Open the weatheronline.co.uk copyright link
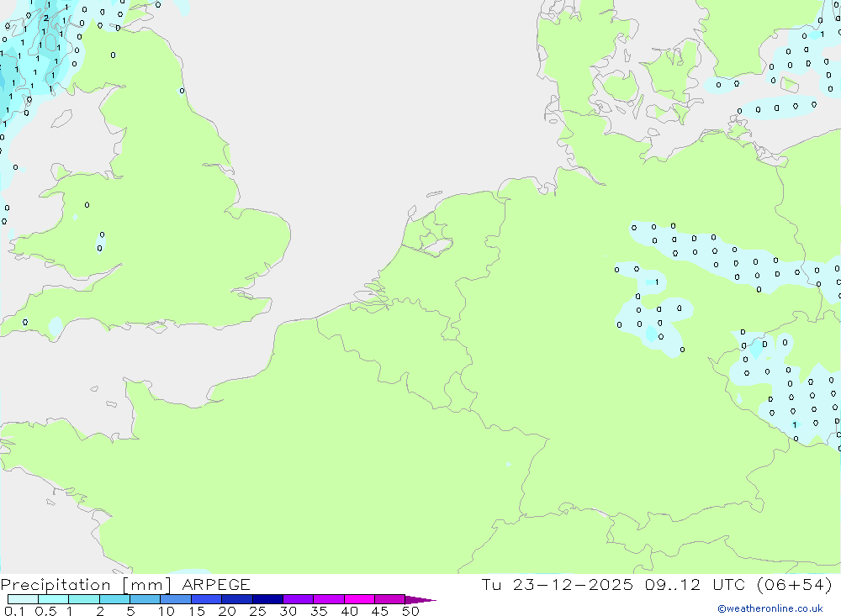The image size is (841, 616). [770, 608]
